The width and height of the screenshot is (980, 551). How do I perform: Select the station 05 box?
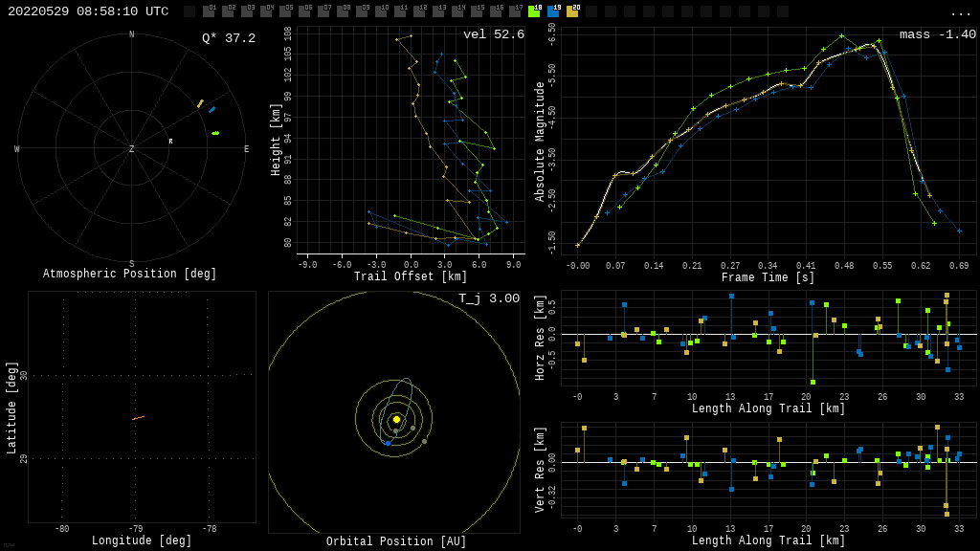coord(285,11)
